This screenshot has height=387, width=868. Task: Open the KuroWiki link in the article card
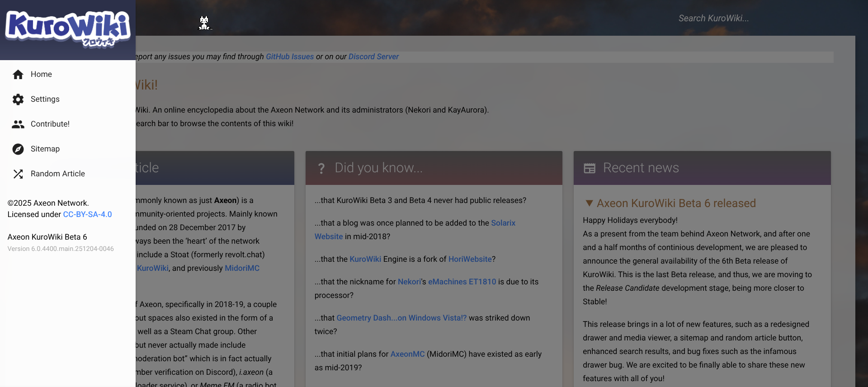[x=153, y=268]
